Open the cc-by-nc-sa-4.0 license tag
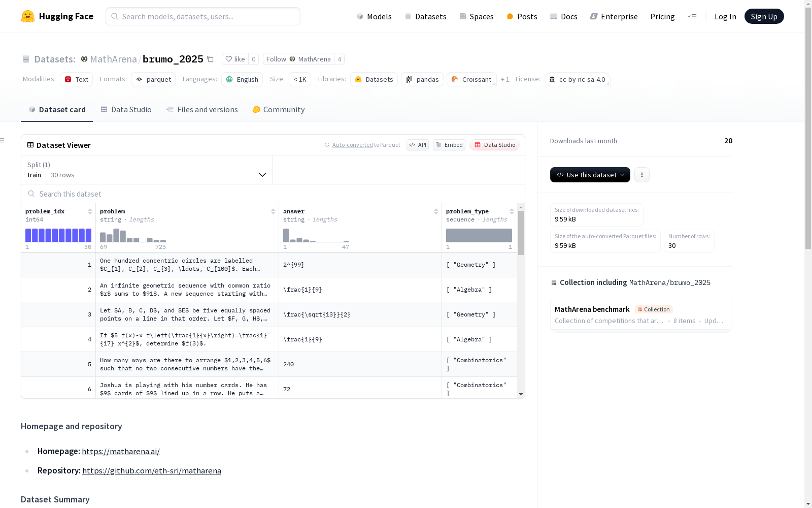 click(x=578, y=79)
